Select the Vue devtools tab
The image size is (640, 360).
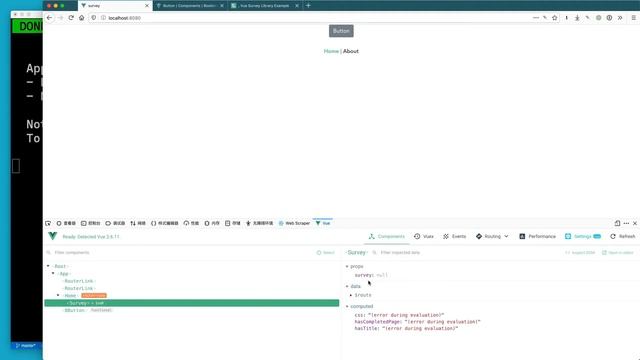[323, 223]
